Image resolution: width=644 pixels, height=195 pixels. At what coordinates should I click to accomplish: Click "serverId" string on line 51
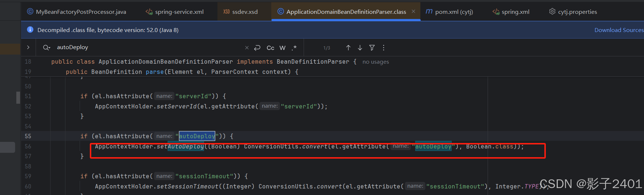[193, 96]
